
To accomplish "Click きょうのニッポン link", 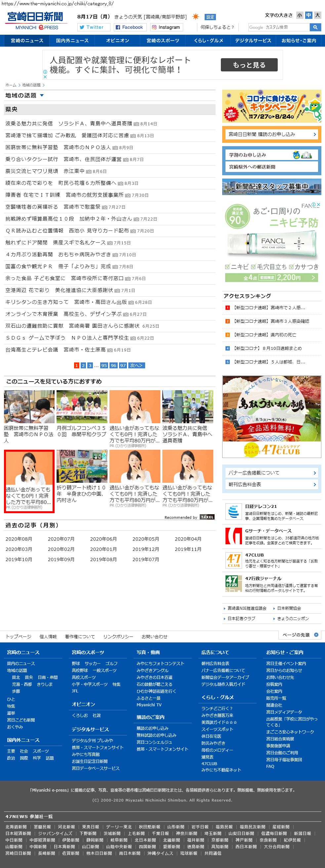I will point(293,618).
